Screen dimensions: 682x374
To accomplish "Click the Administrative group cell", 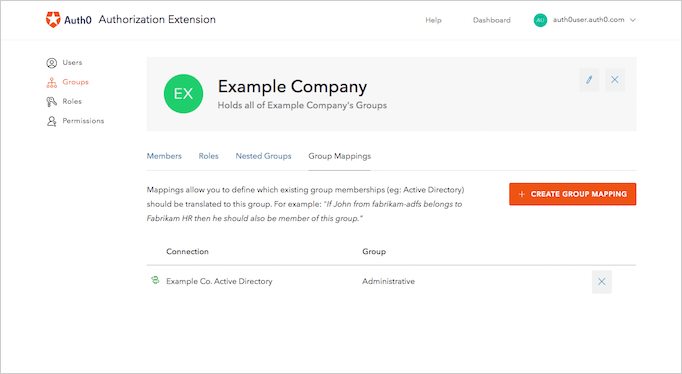I will pos(388,281).
